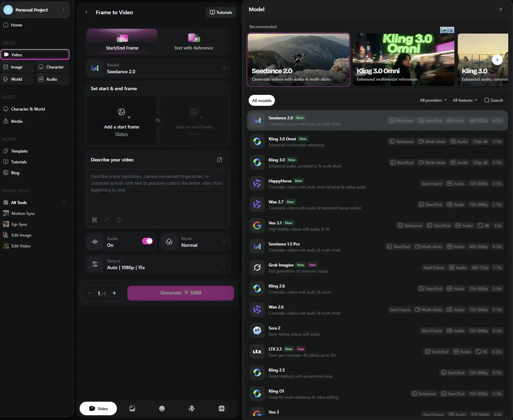Open the Tutorials button in header
The height and width of the screenshot is (420, 513).
click(x=221, y=12)
